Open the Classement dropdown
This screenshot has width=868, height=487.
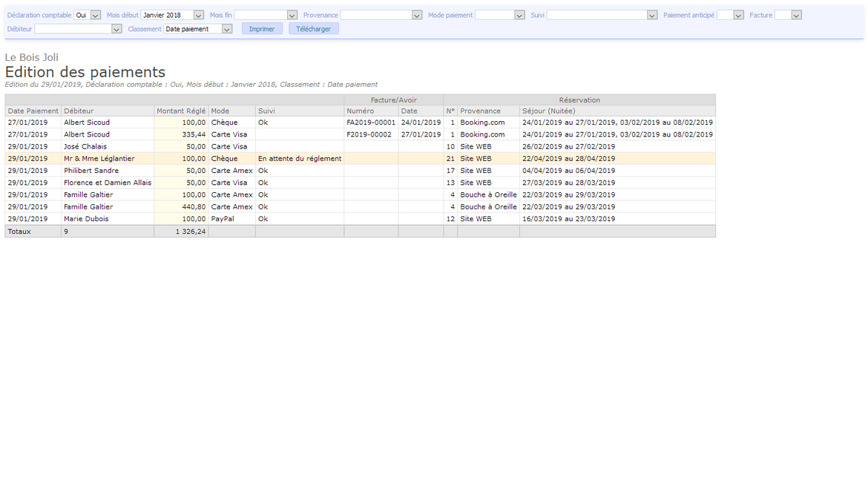(x=198, y=29)
